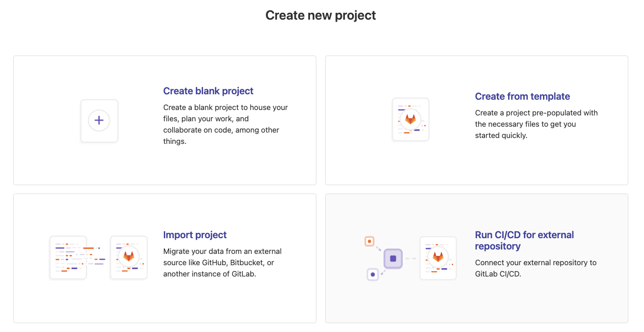The height and width of the screenshot is (332, 644).
Task: Select the 'Import project' heading link
Action: (195, 235)
